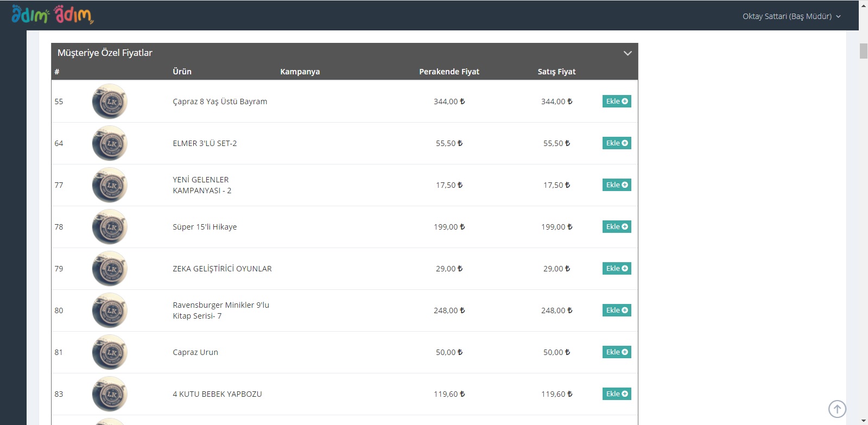Click Ekle for Süper 15'li Hikaye
Viewport: 868px width, 425px height.
(x=617, y=227)
